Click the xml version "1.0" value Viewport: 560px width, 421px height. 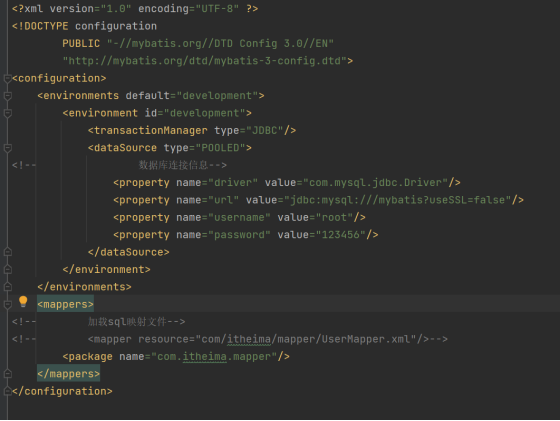click(x=116, y=9)
